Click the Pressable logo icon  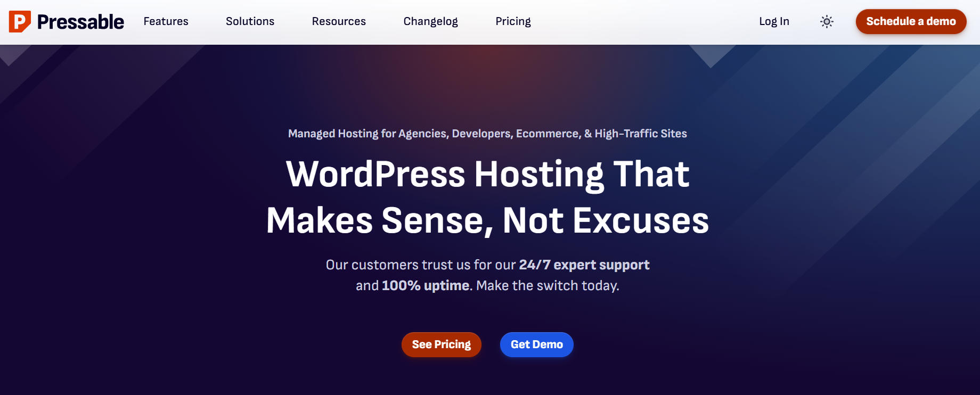[20, 21]
